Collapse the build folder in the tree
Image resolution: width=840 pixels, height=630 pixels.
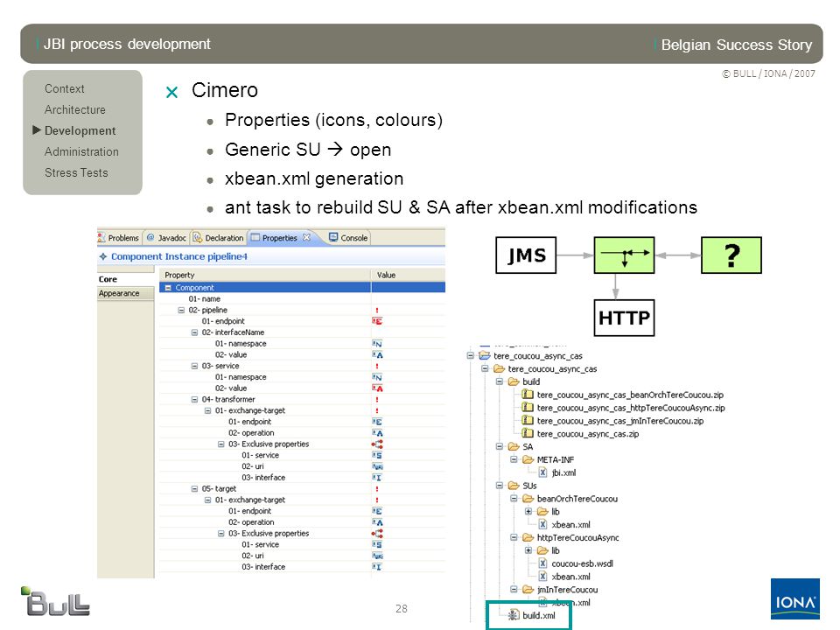pyautogui.click(x=500, y=382)
